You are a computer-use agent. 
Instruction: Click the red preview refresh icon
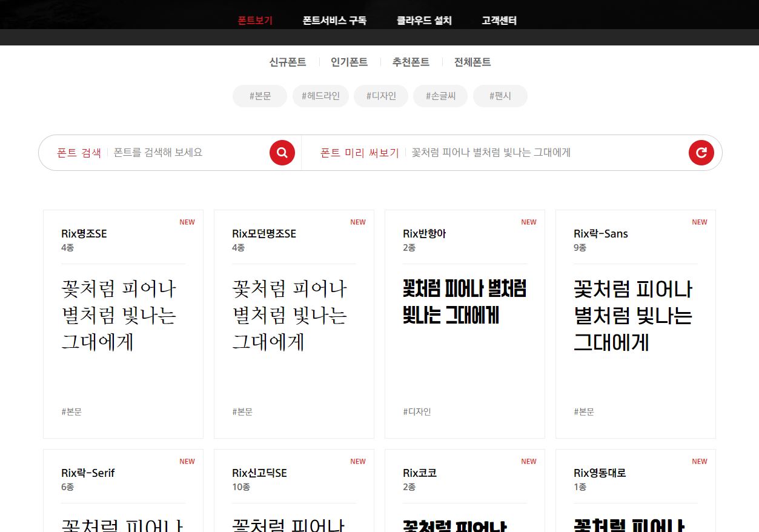[x=701, y=153]
